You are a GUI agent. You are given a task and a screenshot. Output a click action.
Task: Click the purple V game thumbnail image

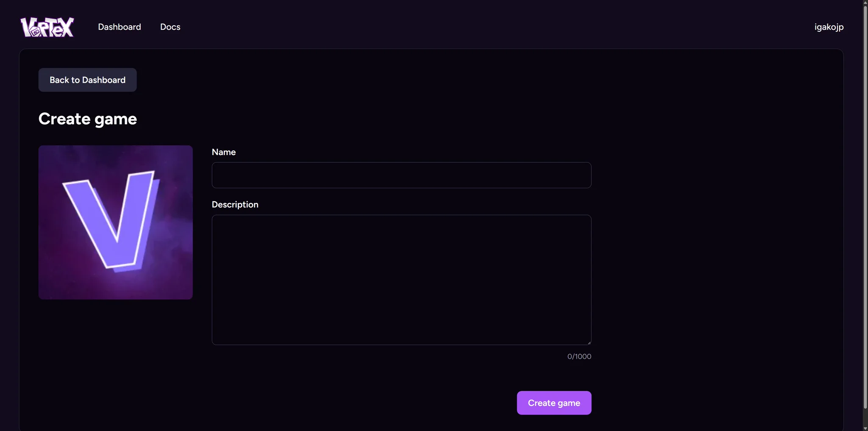click(116, 222)
